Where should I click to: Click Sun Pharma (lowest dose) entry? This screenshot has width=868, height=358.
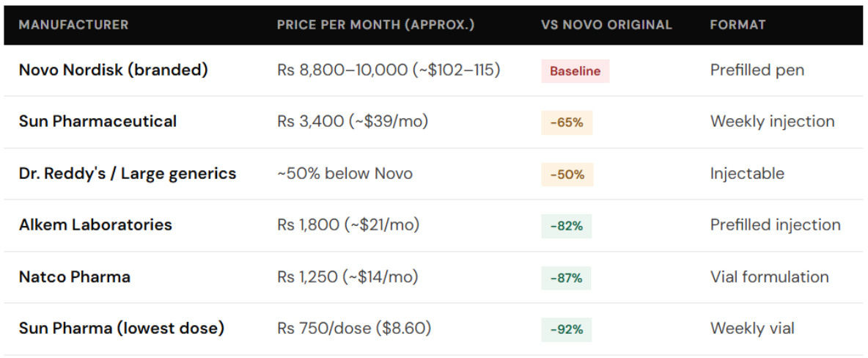pos(122,329)
